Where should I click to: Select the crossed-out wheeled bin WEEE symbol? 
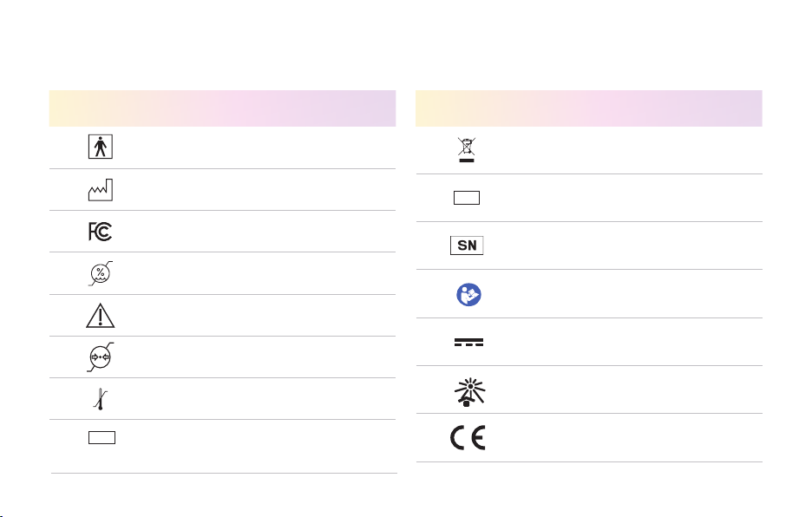(467, 150)
